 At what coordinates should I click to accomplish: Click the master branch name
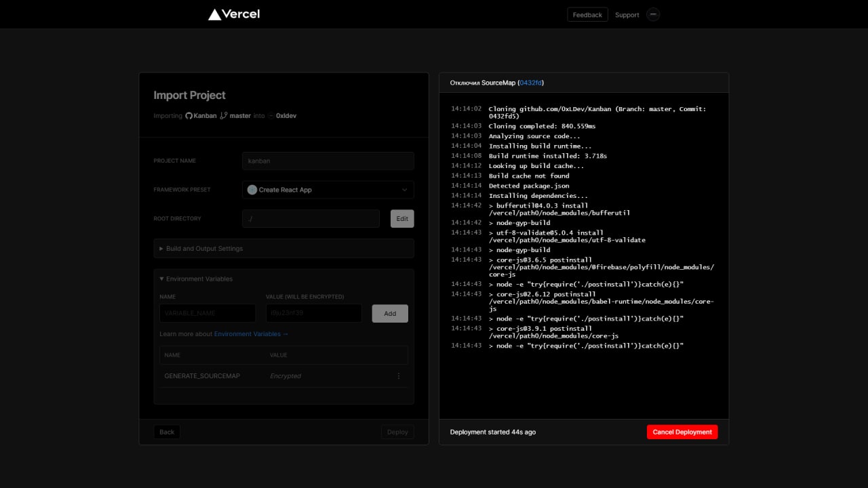click(x=240, y=116)
